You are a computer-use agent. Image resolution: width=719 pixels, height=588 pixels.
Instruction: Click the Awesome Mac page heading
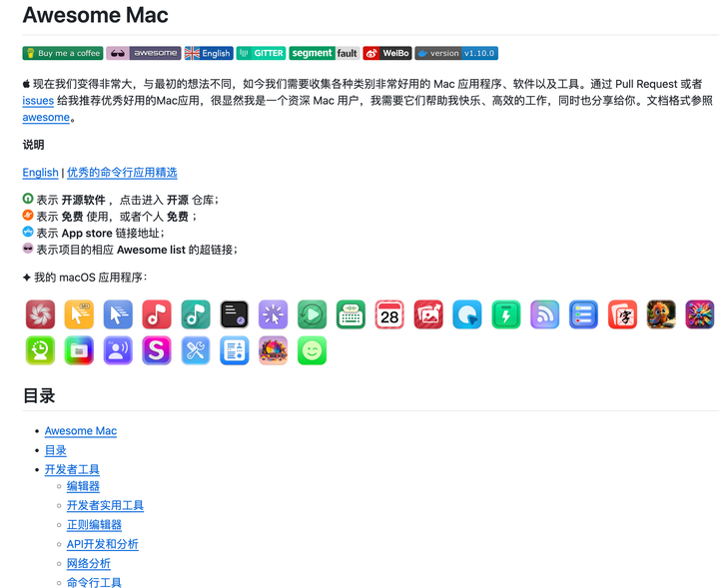96,15
